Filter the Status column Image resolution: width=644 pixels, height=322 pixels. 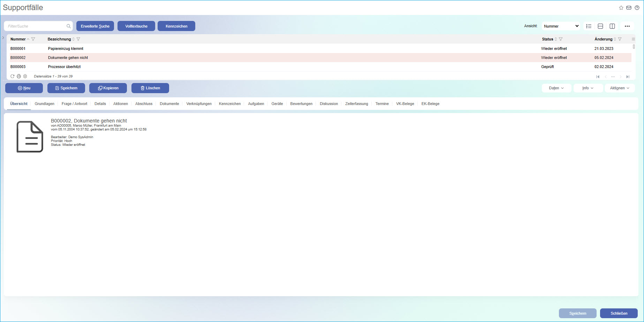pyautogui.click(x=561, y=39)
